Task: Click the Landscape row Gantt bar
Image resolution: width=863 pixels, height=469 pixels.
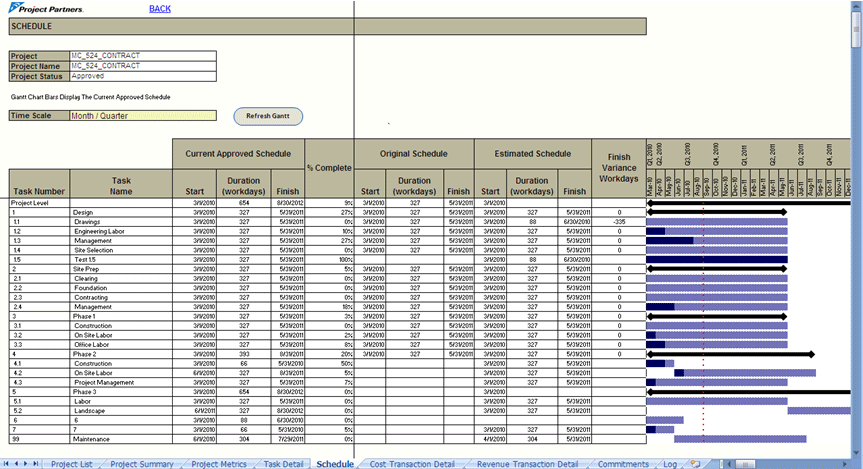Action: coord(819,411)
